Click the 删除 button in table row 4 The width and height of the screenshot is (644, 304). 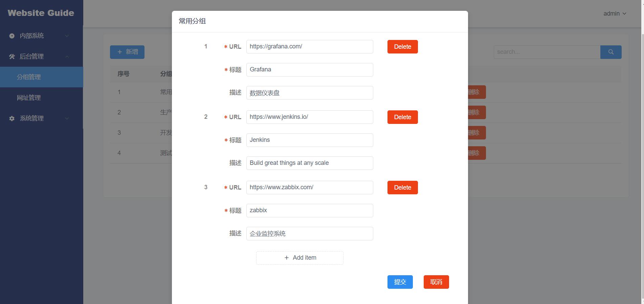tap(477, 153)
